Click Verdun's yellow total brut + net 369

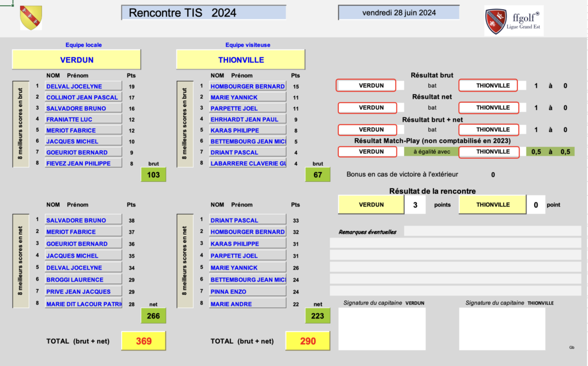point(144,341)
